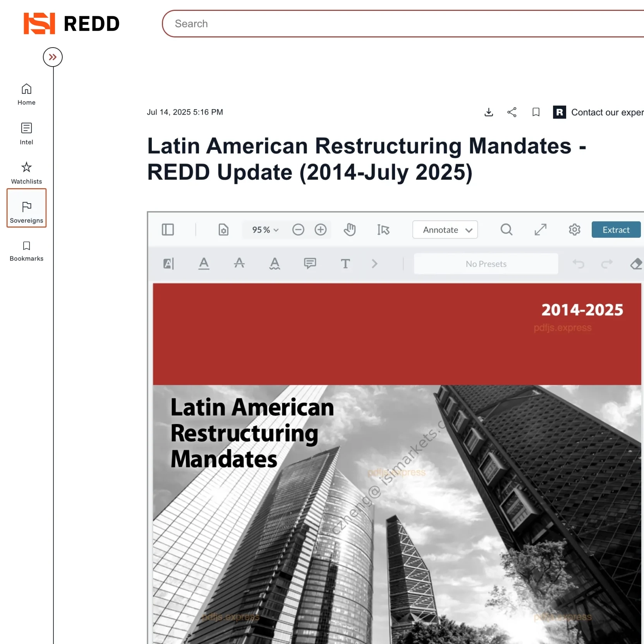This screenshot has width=644, height=644.
Task: Zoom in with the plus icon
Action: coord(321,230)
